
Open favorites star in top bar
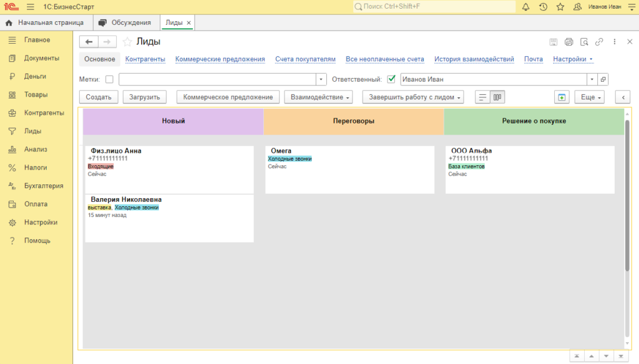tap(560, 7)
